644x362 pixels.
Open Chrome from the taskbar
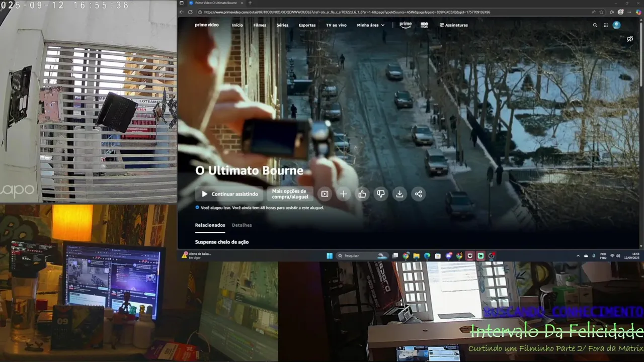(x=406, y=256)
